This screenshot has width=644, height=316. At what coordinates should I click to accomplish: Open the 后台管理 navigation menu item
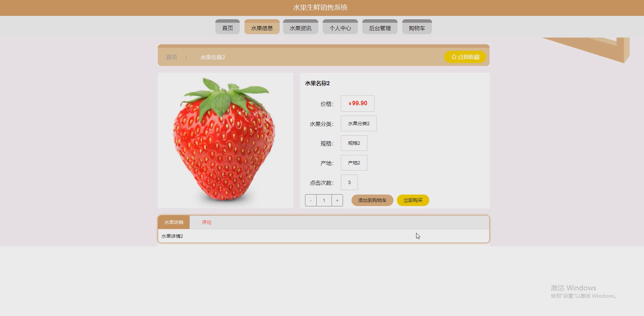pos(380,27)
